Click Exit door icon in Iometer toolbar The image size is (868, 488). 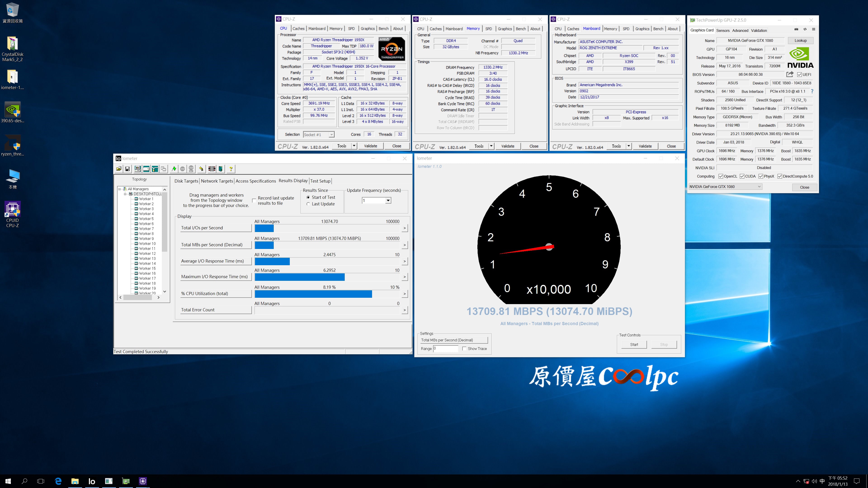[221, 169]
